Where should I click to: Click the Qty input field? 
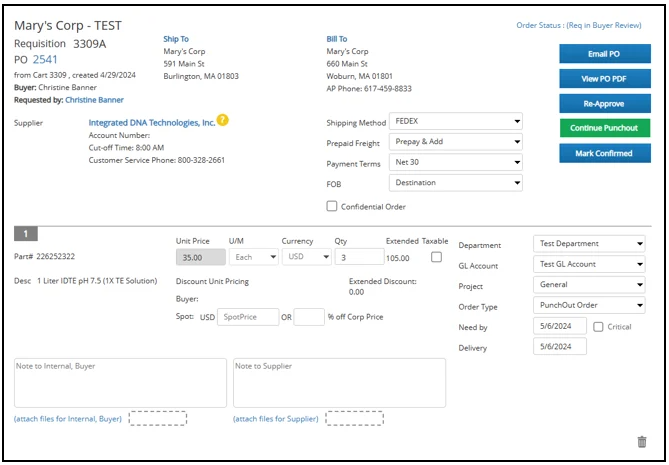[358, 257]
